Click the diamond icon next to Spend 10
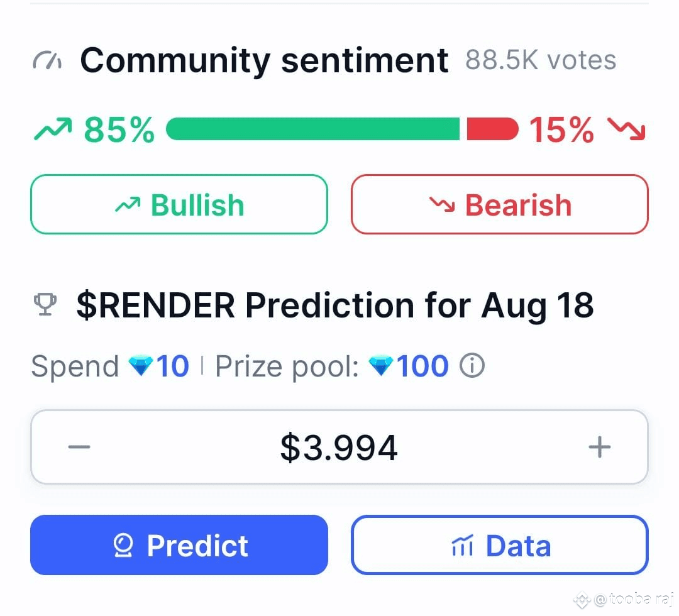This screenshot has height=616, width=679. coord(141,366)
